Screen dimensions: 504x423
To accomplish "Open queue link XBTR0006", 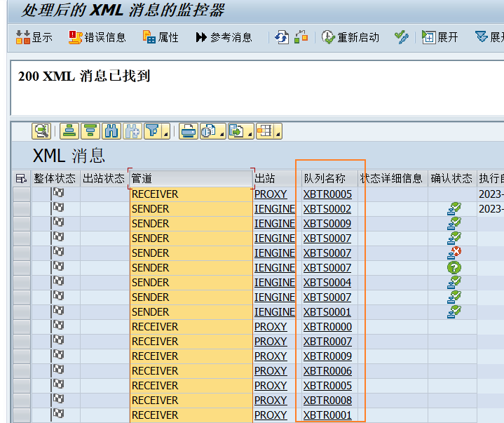I will coord(327,371).
